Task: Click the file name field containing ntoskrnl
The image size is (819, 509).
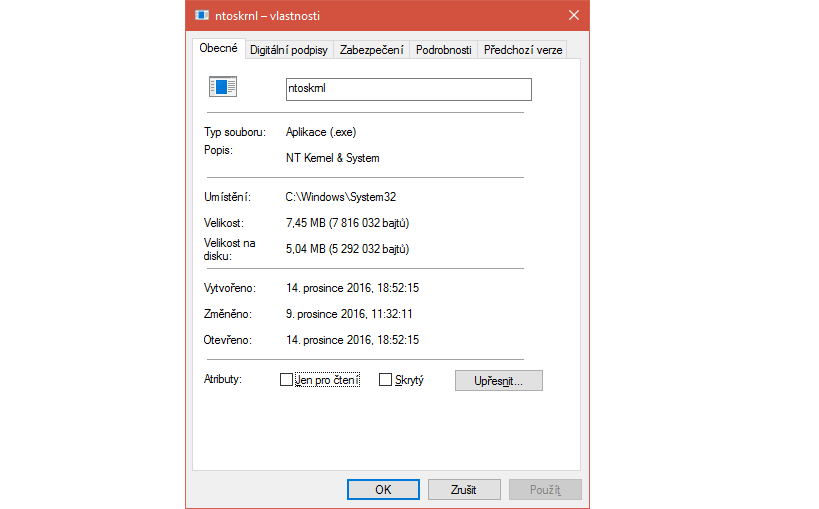Action: (408, 89)
